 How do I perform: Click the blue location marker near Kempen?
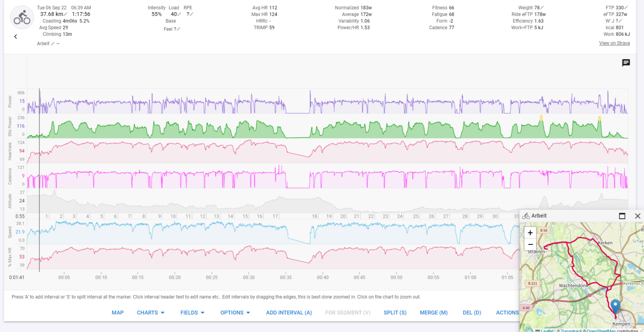(615, 306)
